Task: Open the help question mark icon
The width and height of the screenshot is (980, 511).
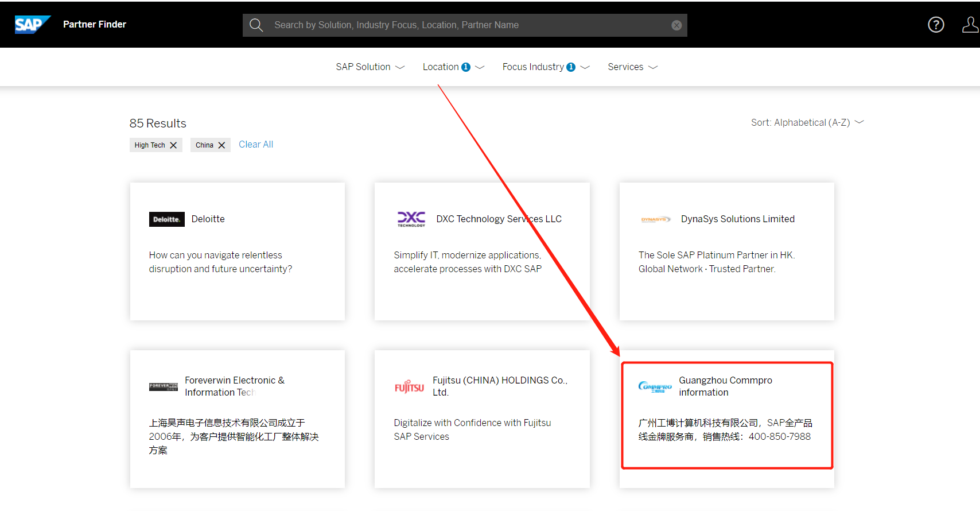Action: tap(936, 25)
